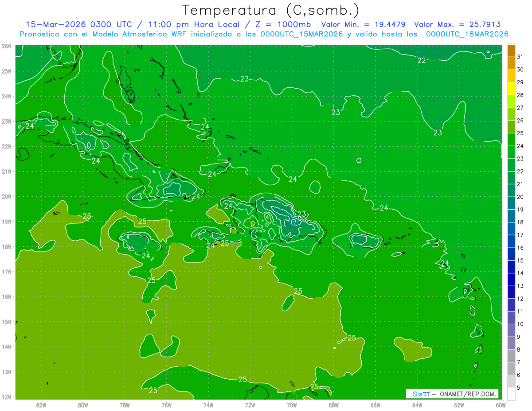Click the 78W longitude axis label
Screen dimensions: 532x411
pyautogui.click(x=125, y=404)
